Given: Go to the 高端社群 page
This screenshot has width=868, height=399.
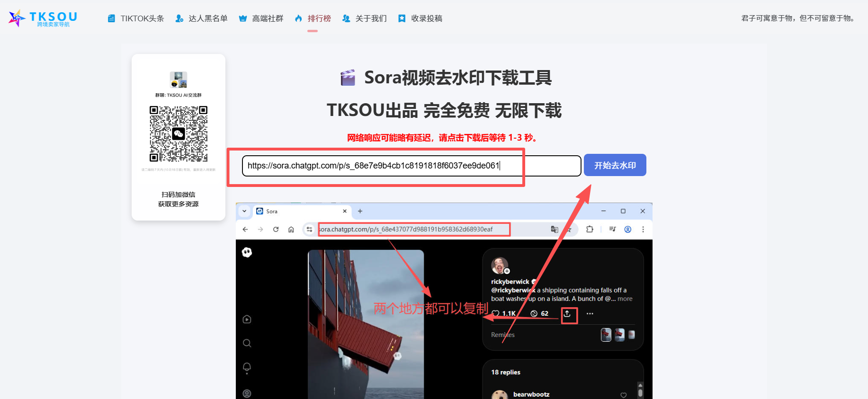Looking at the screenshot, I should 261,18.
